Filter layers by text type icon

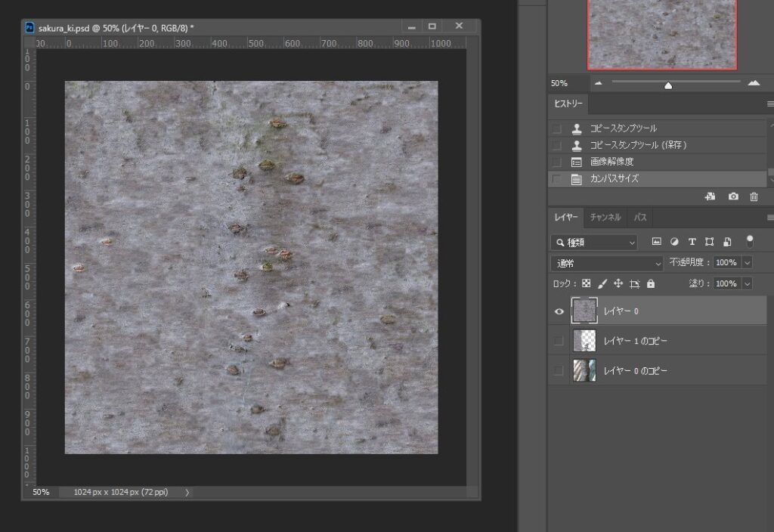[692, 242]
